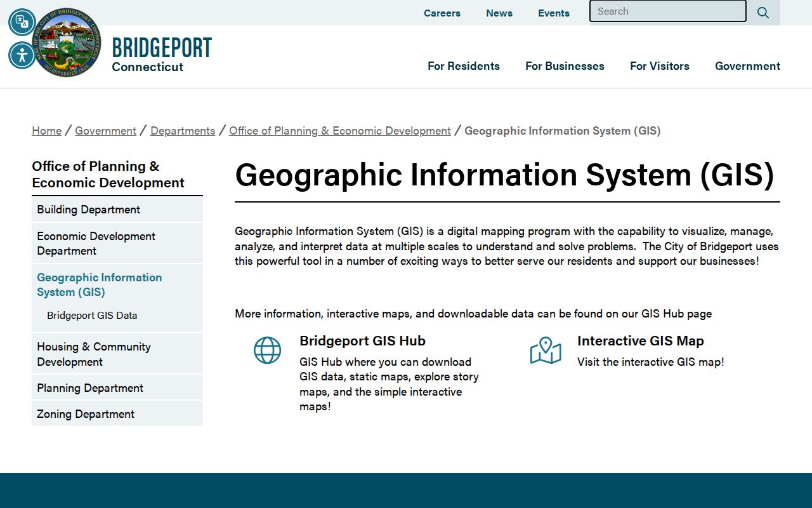Screen dimensions: 812x508
Task: Open the Careers link
Action: (442, 13)
